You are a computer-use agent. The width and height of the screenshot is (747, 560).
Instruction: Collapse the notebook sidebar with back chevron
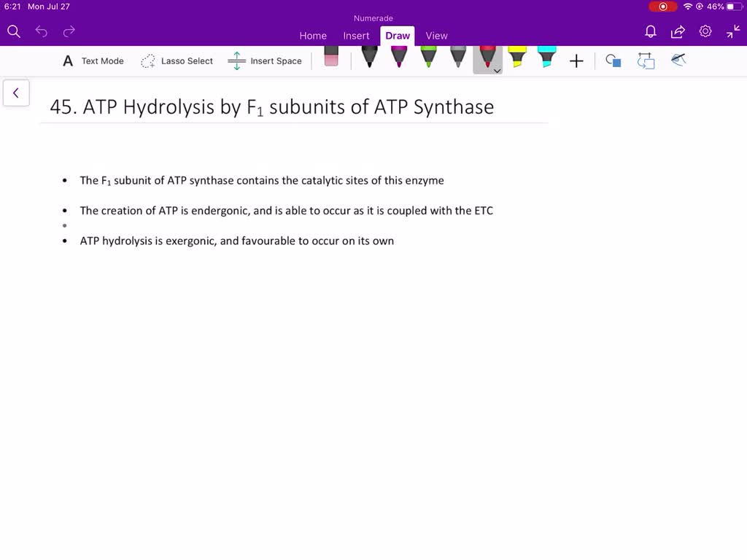[x=16, y=93]
